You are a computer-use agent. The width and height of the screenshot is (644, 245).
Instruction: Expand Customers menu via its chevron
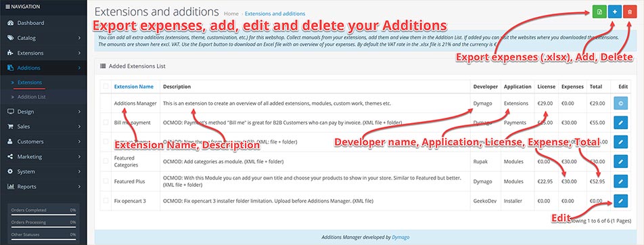[79, 142]
